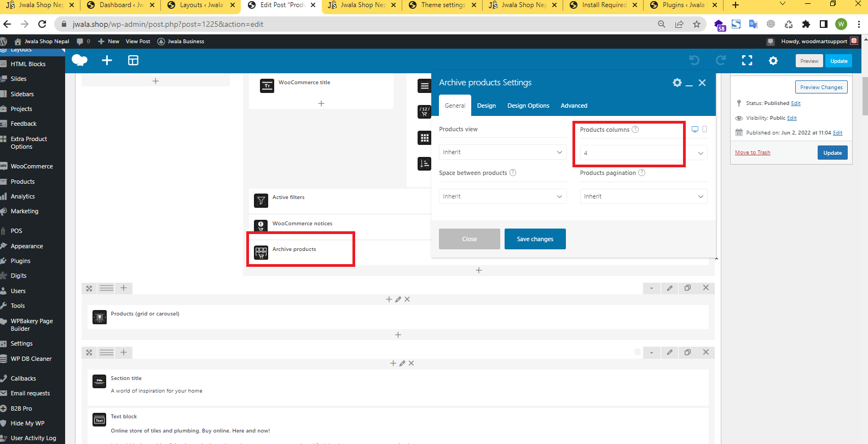Screen dimensions: 868x444
Task: Select desktop device icon for Products columns
Action: (x=695, y=130)
